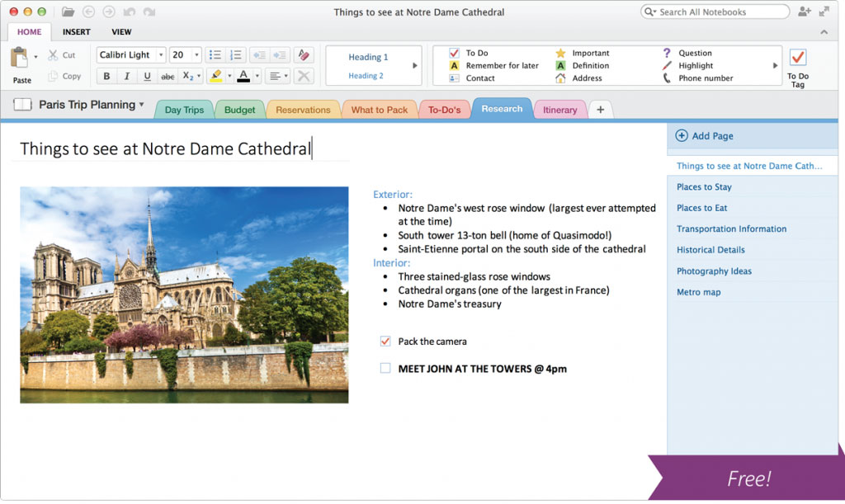The width and height of the screenshot is (845, 504).
Task: Open the Metro map page
Action: click(699, 292)
